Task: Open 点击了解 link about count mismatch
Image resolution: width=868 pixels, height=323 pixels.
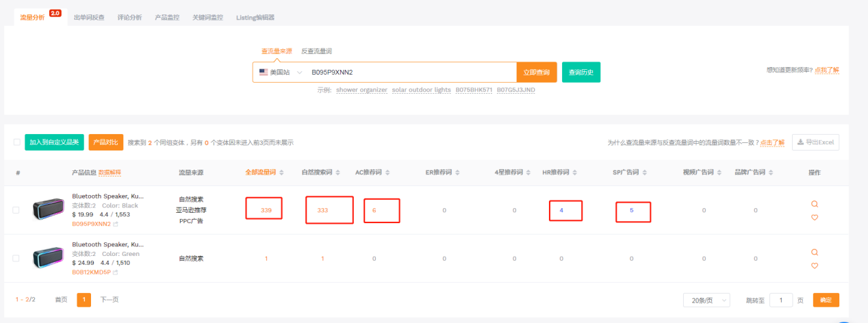Action: [x=772, y=142]
